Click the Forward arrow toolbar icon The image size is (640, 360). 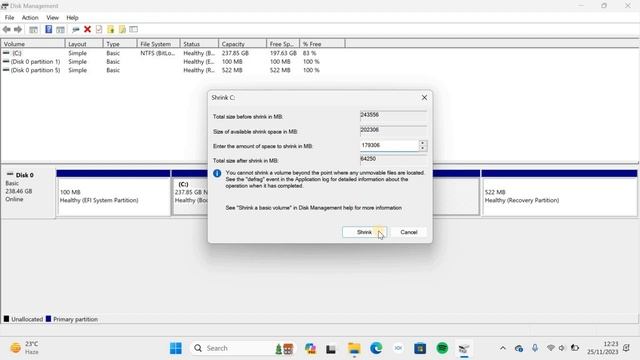18,29
